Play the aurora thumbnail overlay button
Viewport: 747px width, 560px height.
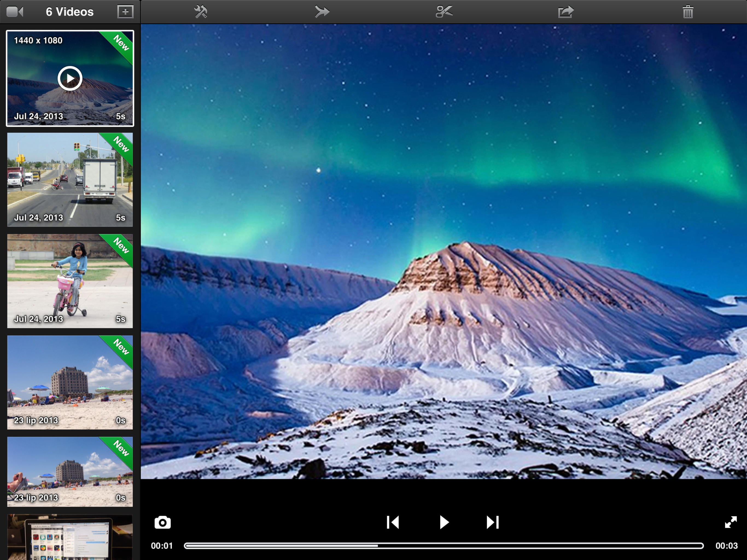click(x=70, y=78)
